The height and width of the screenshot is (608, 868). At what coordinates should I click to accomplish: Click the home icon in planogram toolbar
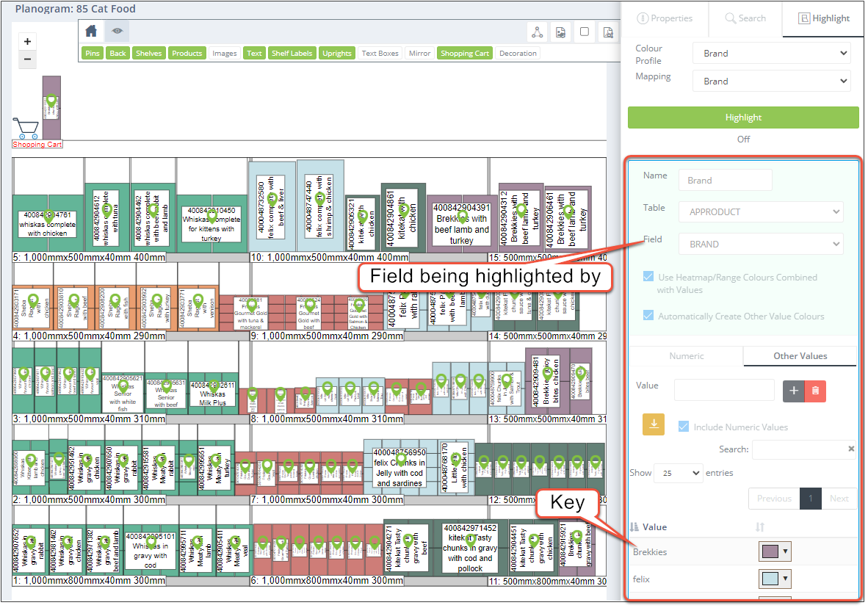coord(91,31)
